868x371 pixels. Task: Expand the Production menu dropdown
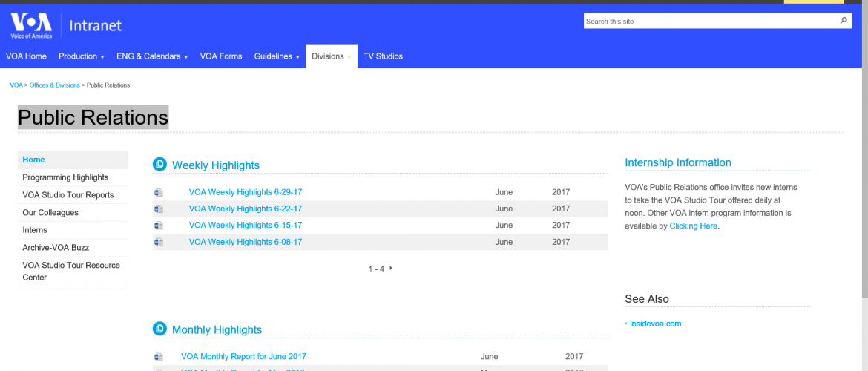pyautogui.click(x=102, y=57)
